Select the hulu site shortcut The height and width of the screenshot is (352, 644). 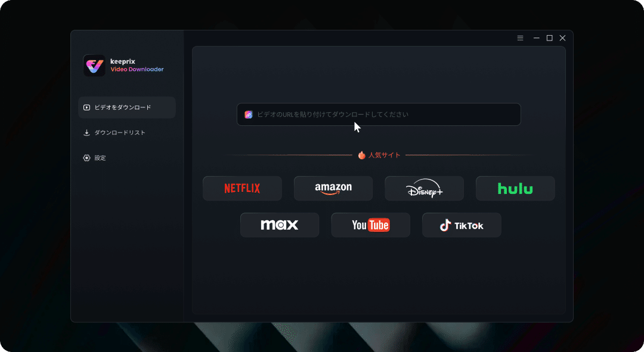click(515, 188)
